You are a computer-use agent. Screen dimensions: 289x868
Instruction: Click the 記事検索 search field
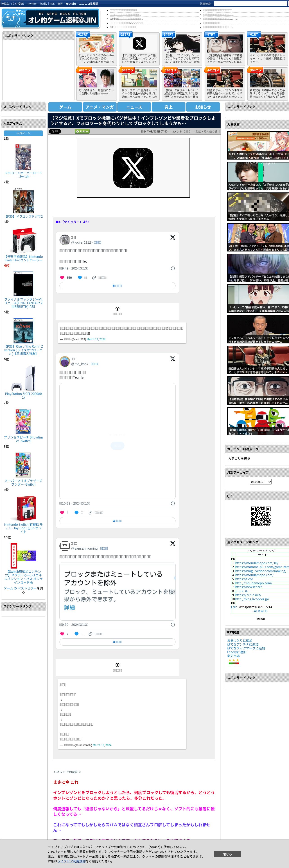pyautogui.click(x=250, y=4)
